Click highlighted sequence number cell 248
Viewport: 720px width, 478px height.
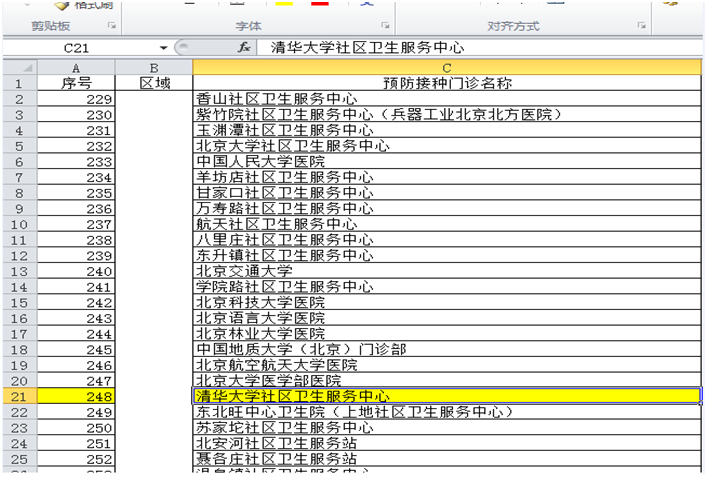[76, 396]
